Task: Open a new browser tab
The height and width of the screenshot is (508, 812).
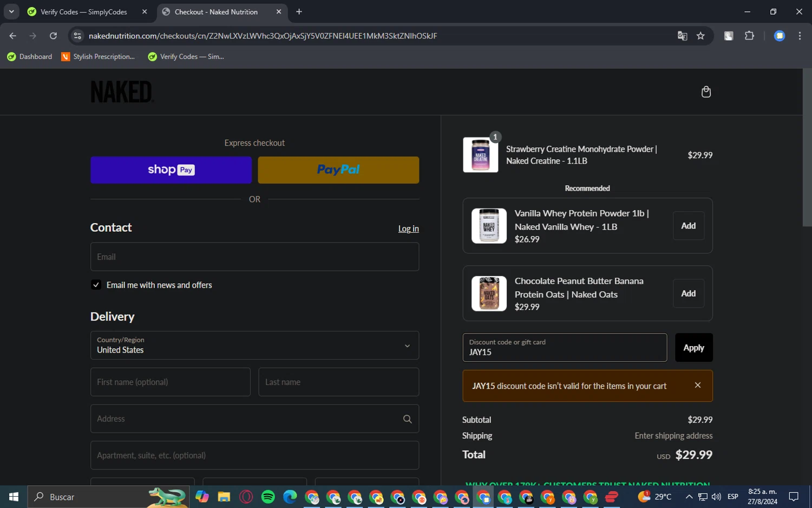Action: 299,11
